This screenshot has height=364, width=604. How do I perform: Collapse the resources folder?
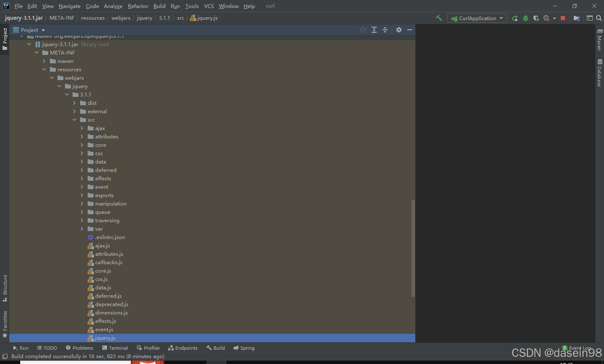pyautogui.click(x=44, y=69)
